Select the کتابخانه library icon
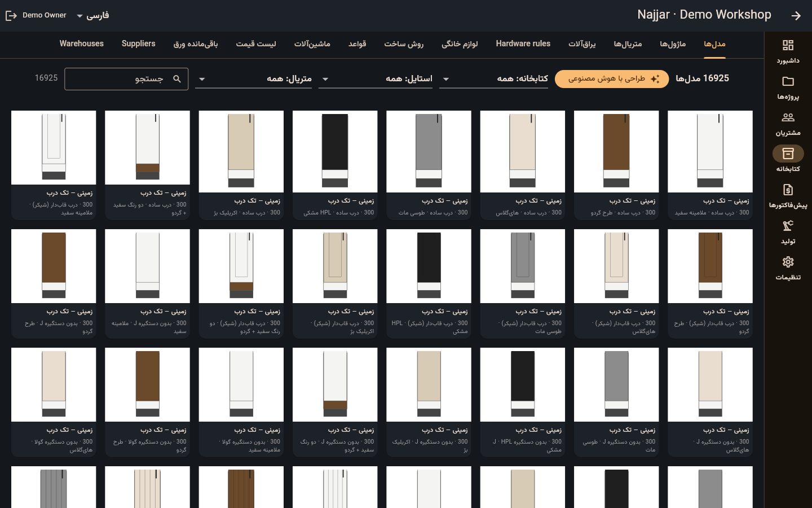This screenshot has width=812, height=508. pyautogui.click(x=788, y=154)
